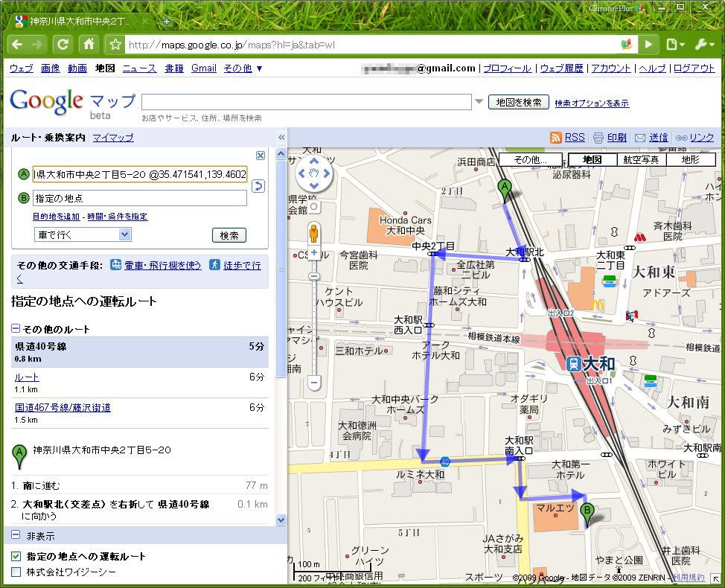Click the bookmark star icon in address bar

115,45
